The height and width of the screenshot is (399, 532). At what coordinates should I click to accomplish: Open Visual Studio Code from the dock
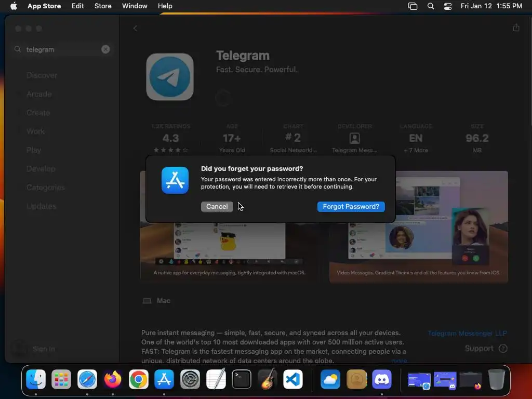coord(293,379)
